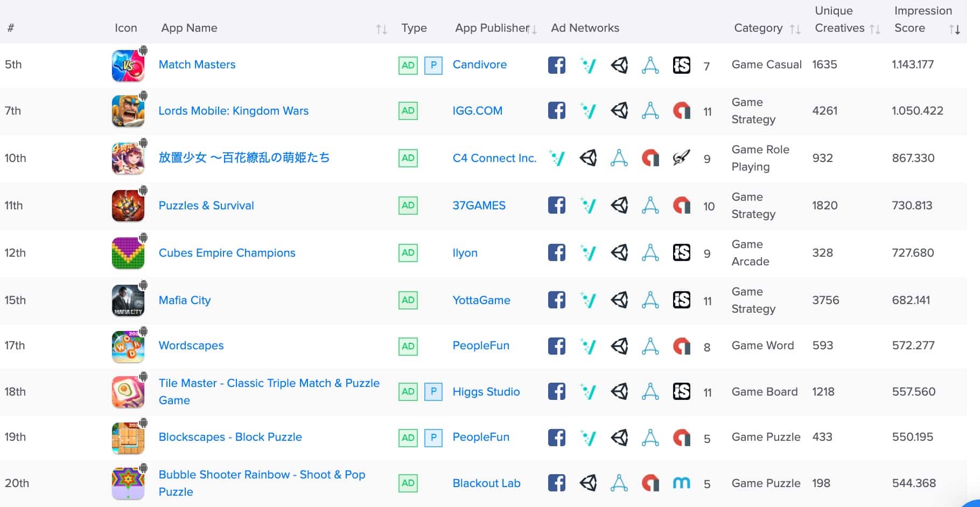
Task: Click Unity icon in Mafia City row
Action: click(619, 300)
